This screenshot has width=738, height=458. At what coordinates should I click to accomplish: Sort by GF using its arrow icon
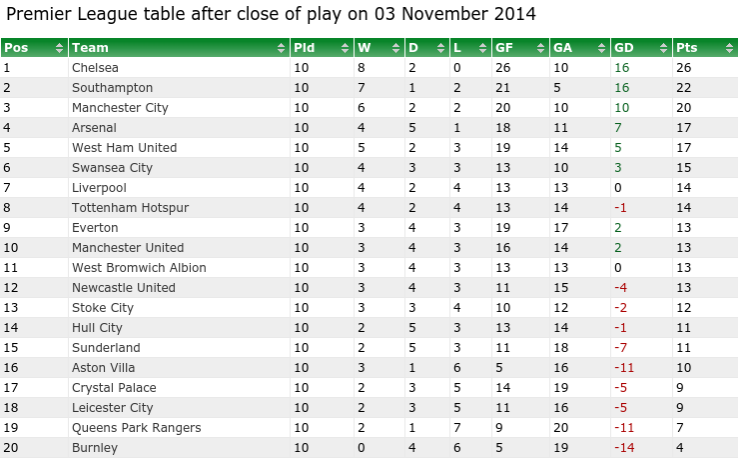(x=541, y=48)
